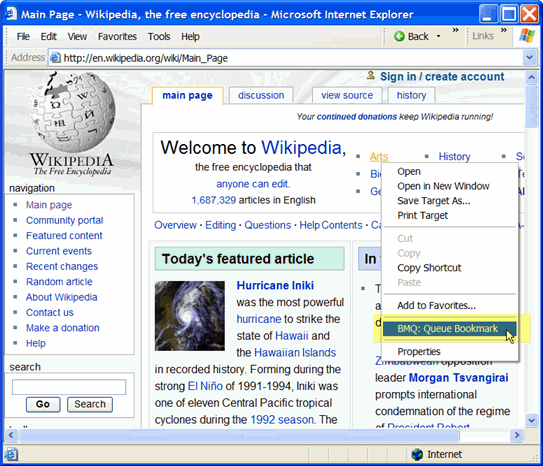Choose Print Target from context menu
Screen dimensions: 543x466
click(422, 215)
